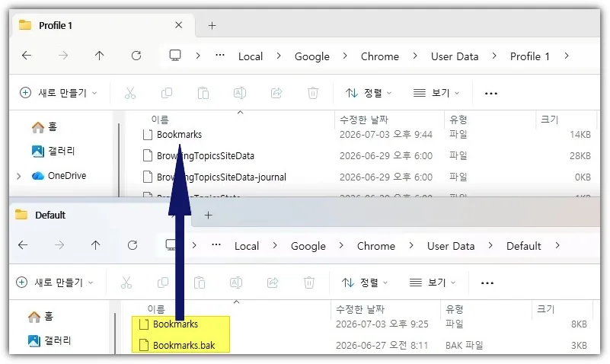Open hidden path ellipsis in Profile 1 address bar
The image size is (610, 364).
220,56
